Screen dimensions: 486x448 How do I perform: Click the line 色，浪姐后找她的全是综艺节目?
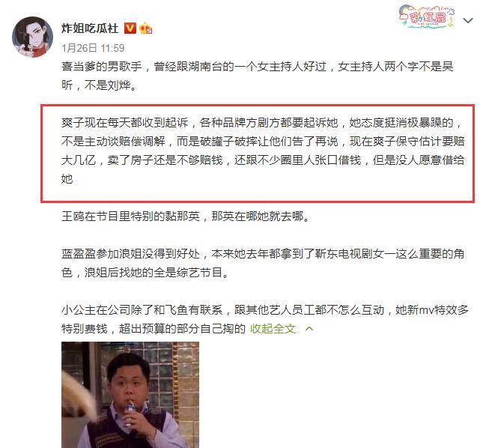pyautogui.click(x=145, y=273)
